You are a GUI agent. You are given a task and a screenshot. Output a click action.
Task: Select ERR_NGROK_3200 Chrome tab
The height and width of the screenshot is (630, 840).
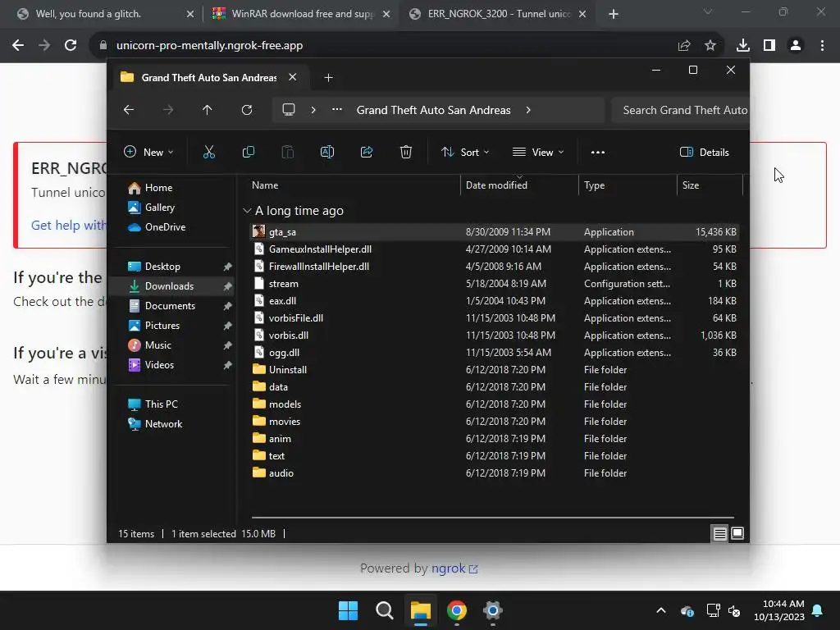[500, 14]
